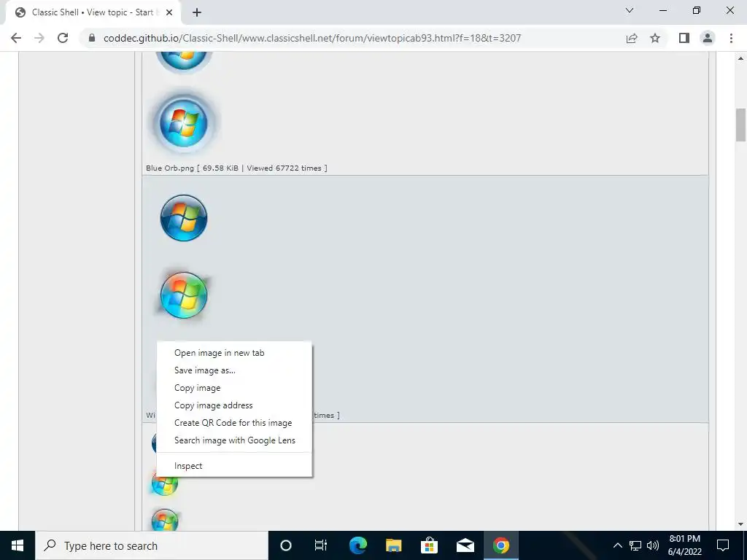Open the Chrome three-dot menu
Image resolution: width=747 pixels, height=560 pixels.
pyautogui.click(x=731, y=38)
